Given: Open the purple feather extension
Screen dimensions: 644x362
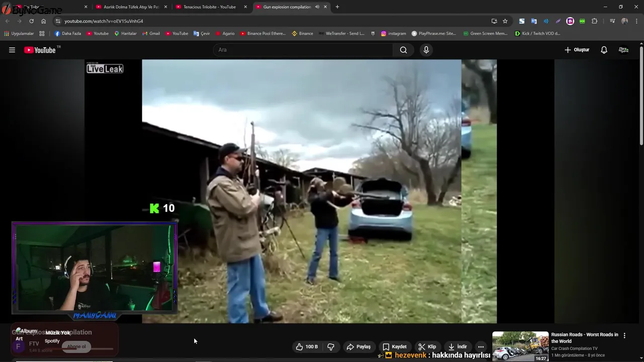Looking at the screenshot, I should pyautogui.click(x=558, y=21).
